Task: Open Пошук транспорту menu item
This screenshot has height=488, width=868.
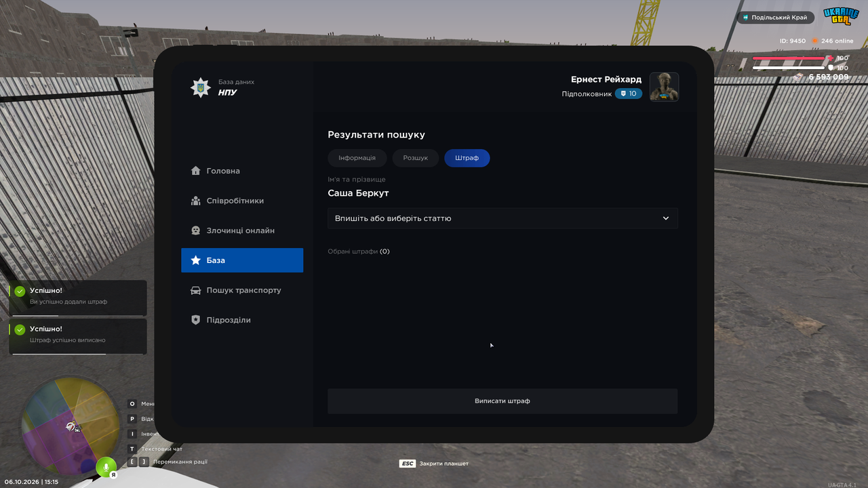Action: point(242,290)
